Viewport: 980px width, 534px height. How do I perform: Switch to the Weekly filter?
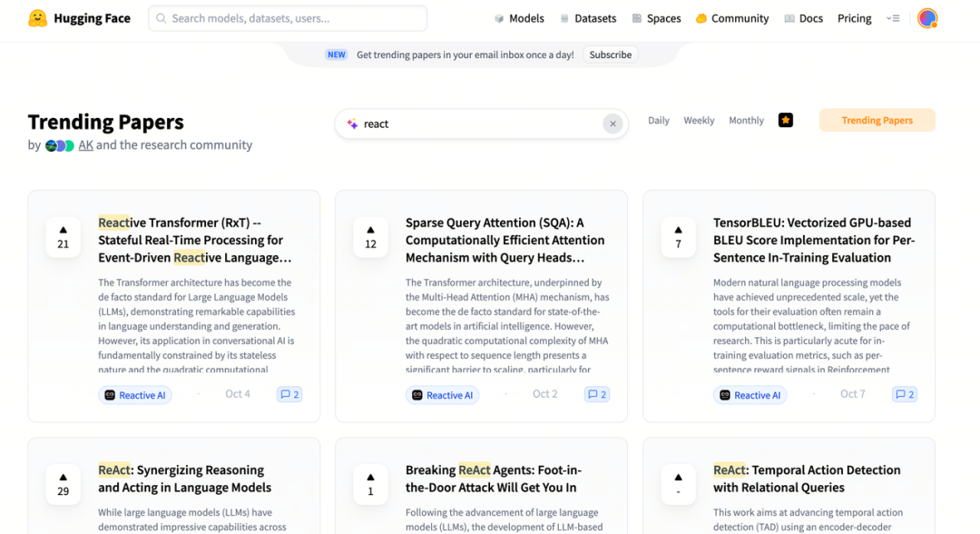pyautogui.click(x=699, y=120)
